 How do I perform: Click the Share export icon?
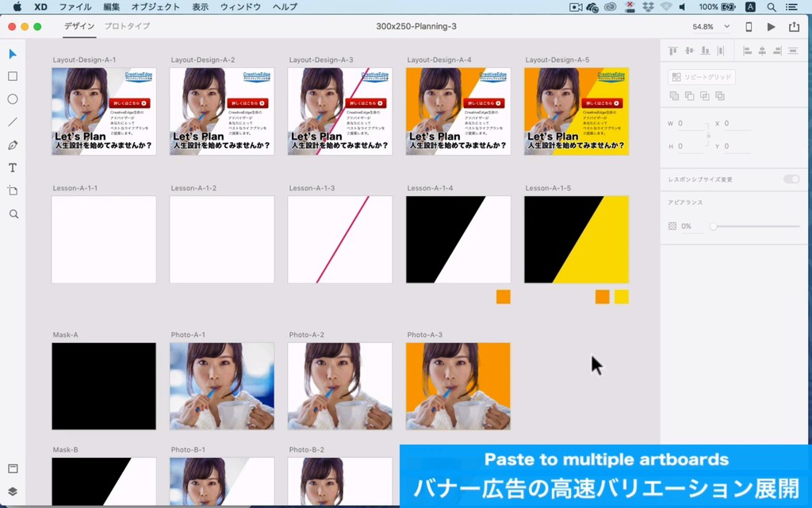point(794,26)
